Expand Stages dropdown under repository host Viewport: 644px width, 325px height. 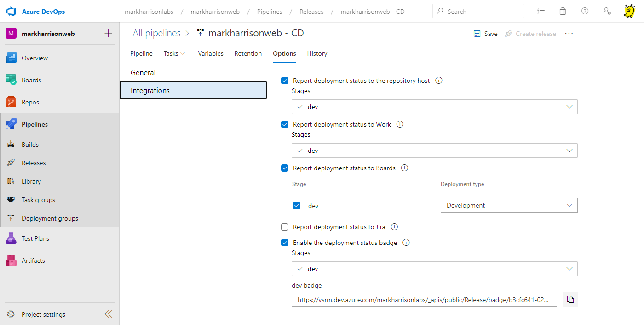pyautogui.click(x=434, y=107)
